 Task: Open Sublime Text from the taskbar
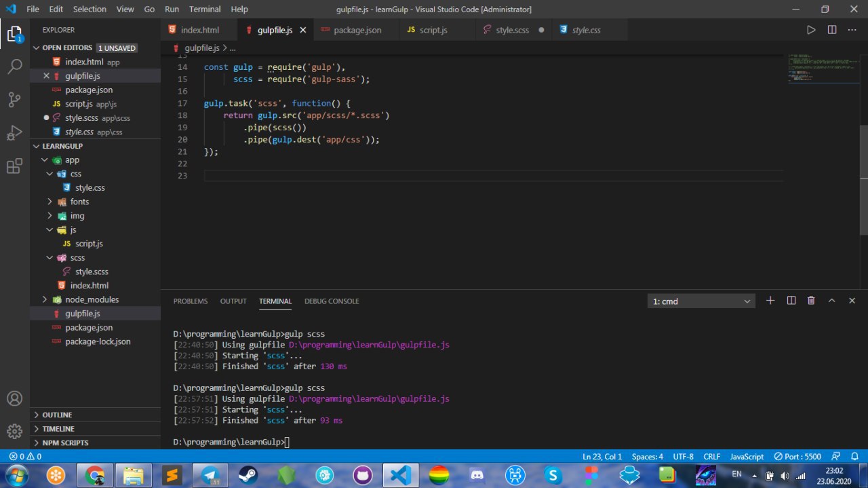(x=172, y=475)
